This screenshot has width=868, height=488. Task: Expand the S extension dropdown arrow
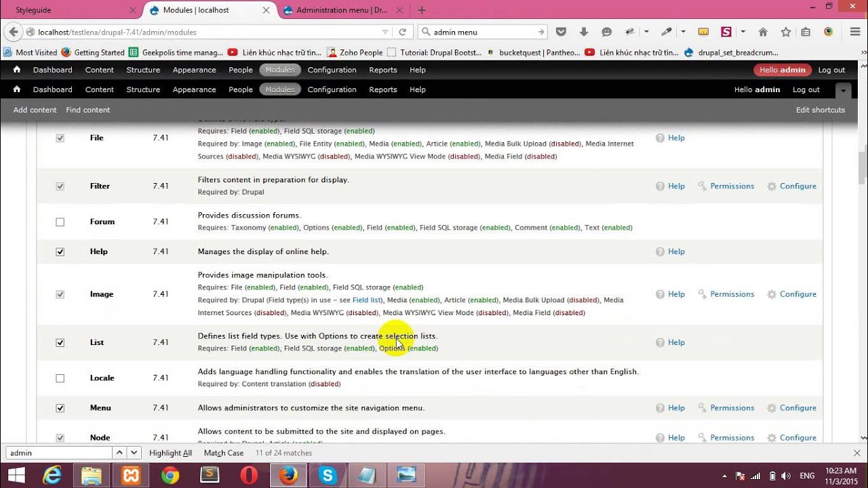pos(743,32)
